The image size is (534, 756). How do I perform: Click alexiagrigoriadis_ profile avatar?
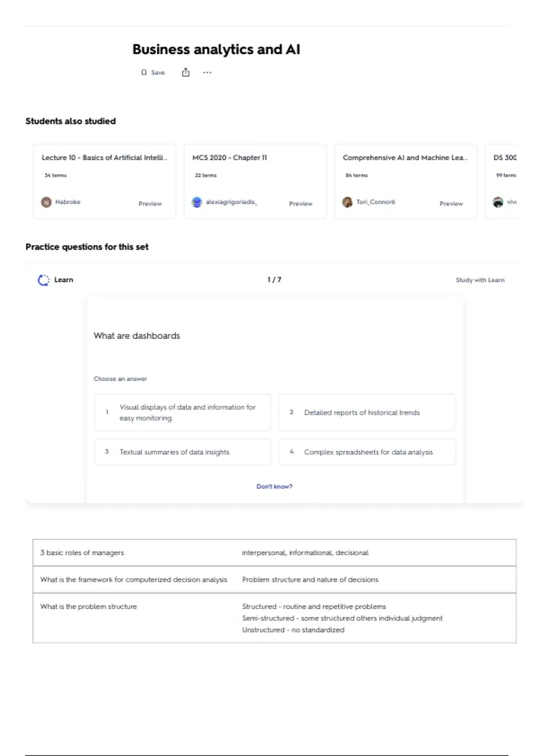click(x=197, y=202)
